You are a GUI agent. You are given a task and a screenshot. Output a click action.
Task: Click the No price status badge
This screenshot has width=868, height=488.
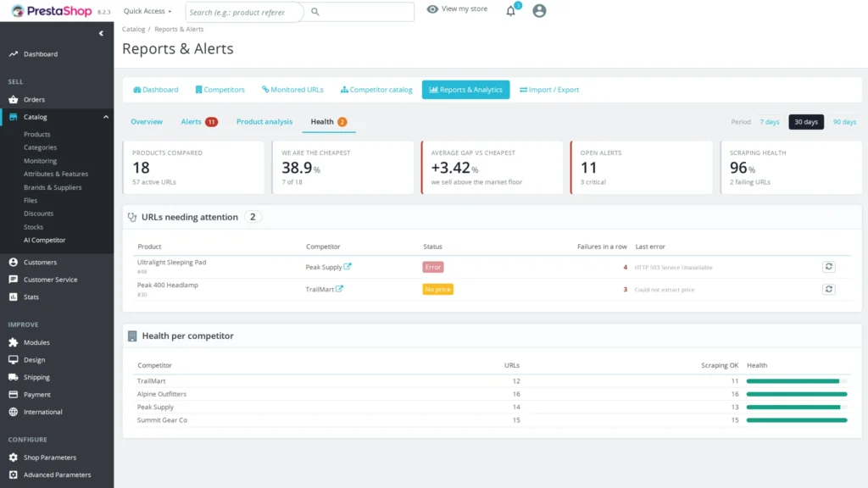point(438,290)
